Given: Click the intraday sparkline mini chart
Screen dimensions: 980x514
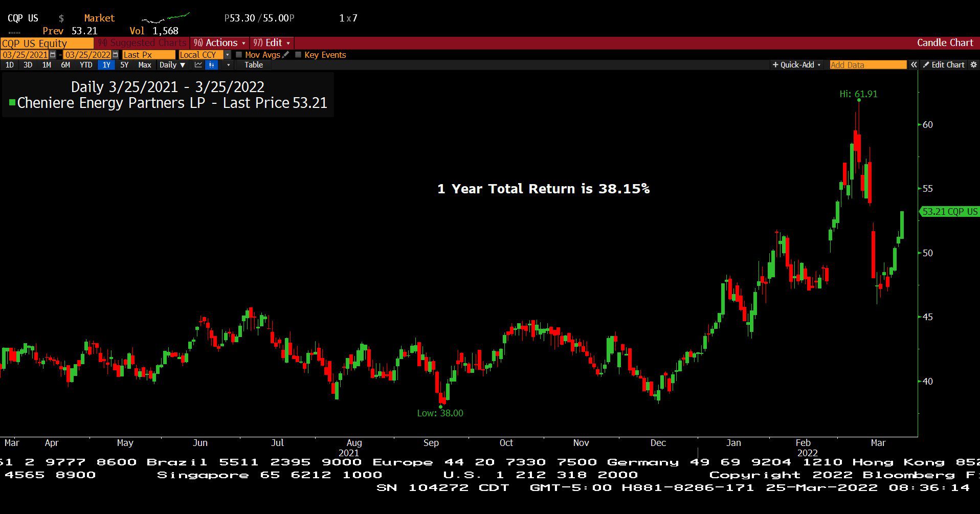Looking at the screenshot, I should [x=166, y=18].
